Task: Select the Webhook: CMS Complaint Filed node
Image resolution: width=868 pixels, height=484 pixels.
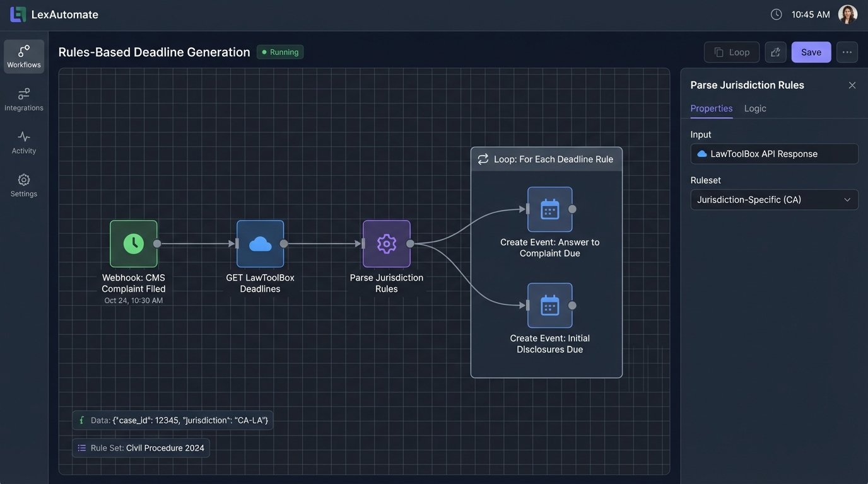Action: click(x=133, y=243)
